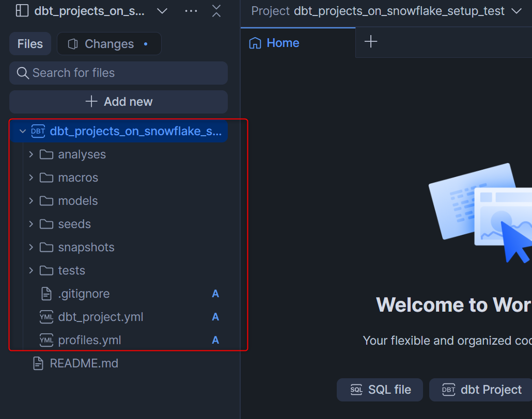
Task: Expand the models folder chevron
Action: tap(31, 201)
